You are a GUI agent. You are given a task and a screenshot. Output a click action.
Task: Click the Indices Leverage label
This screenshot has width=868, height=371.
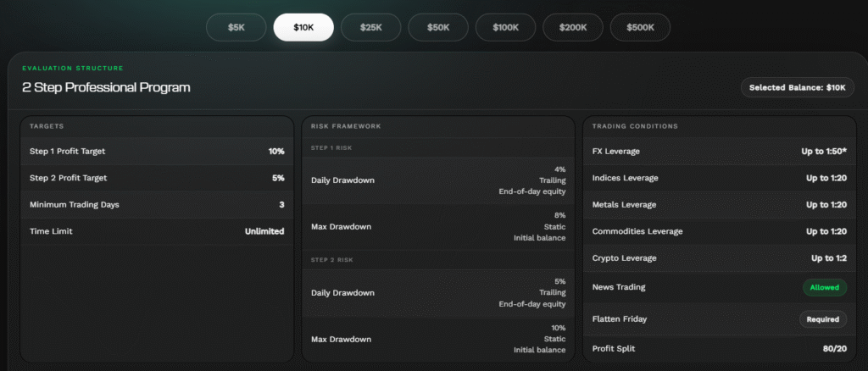point(625,178)
